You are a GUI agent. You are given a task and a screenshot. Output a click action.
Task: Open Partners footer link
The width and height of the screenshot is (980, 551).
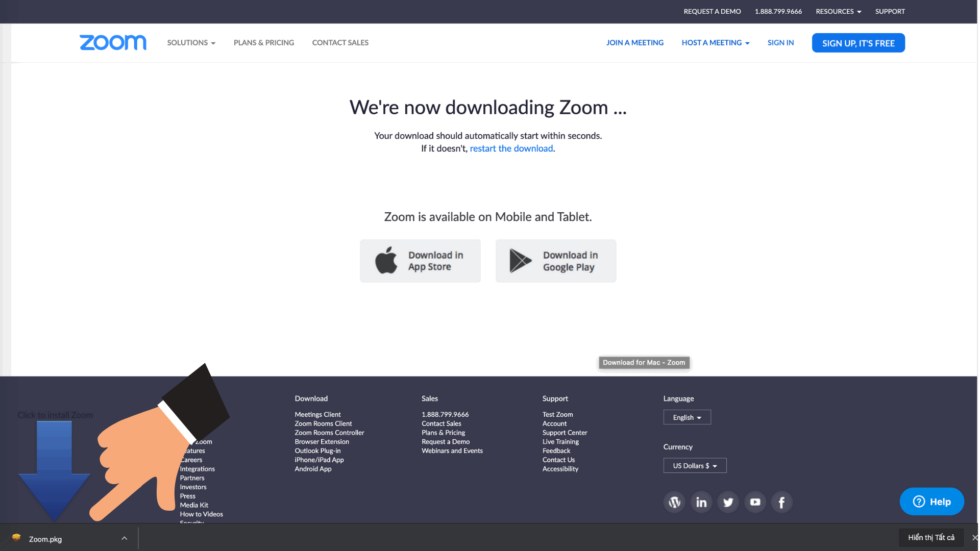coord(192,478)
